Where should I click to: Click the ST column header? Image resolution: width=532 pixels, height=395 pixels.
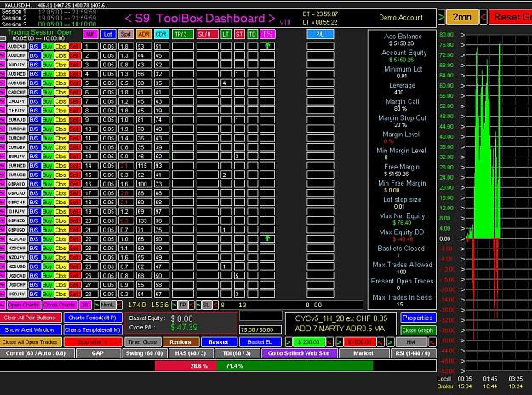[x=239, y=34]
